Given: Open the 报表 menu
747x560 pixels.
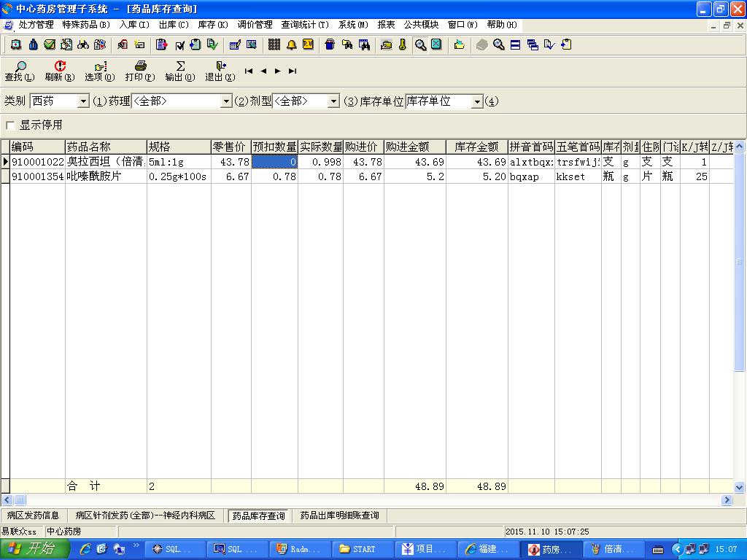Looking at the screenshot, I should [x=386, y=24].
